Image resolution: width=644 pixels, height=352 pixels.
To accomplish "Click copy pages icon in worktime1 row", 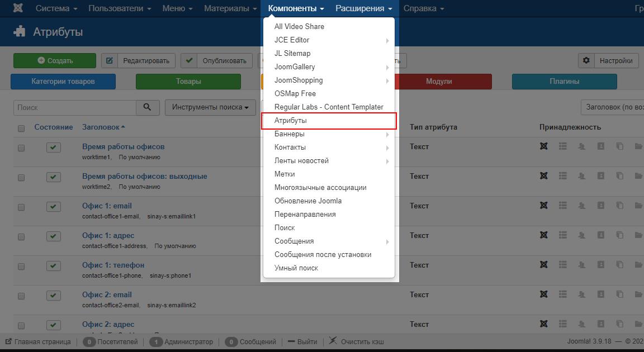I will tap(620, 146).
